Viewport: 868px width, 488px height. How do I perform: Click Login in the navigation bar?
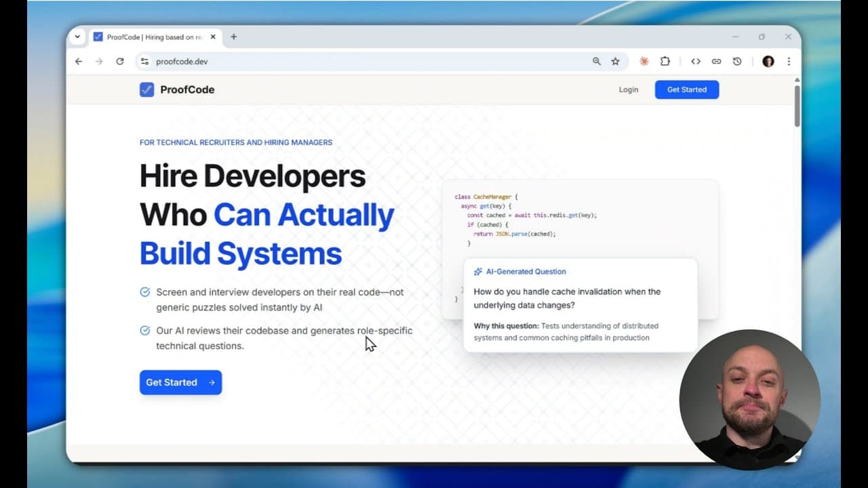(628, 89)
